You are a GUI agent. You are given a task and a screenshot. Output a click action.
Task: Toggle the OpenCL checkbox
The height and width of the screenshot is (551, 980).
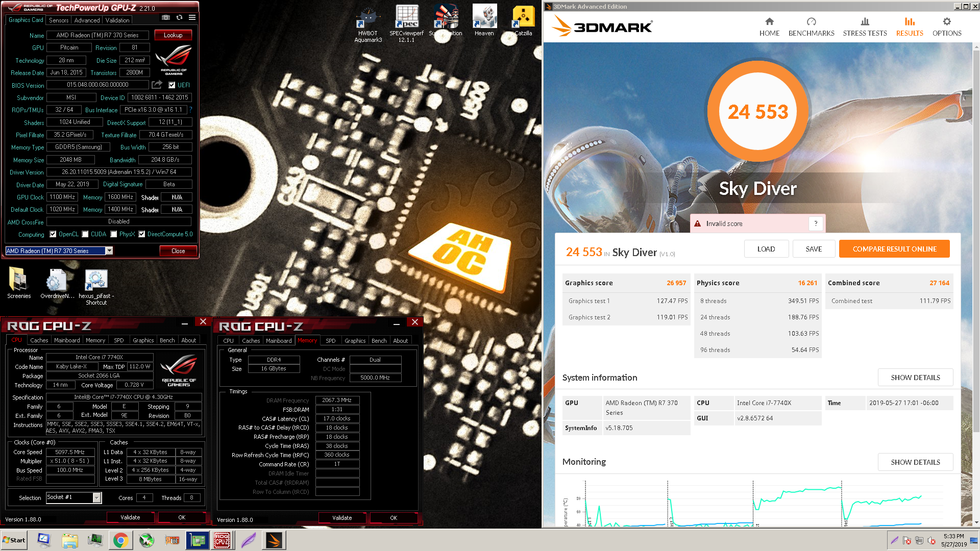(53, 234)
